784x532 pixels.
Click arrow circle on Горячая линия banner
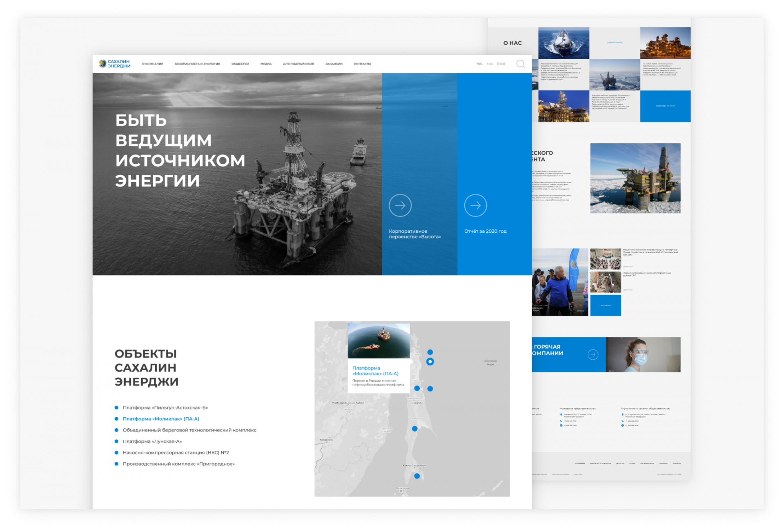(x=593, y=354)
